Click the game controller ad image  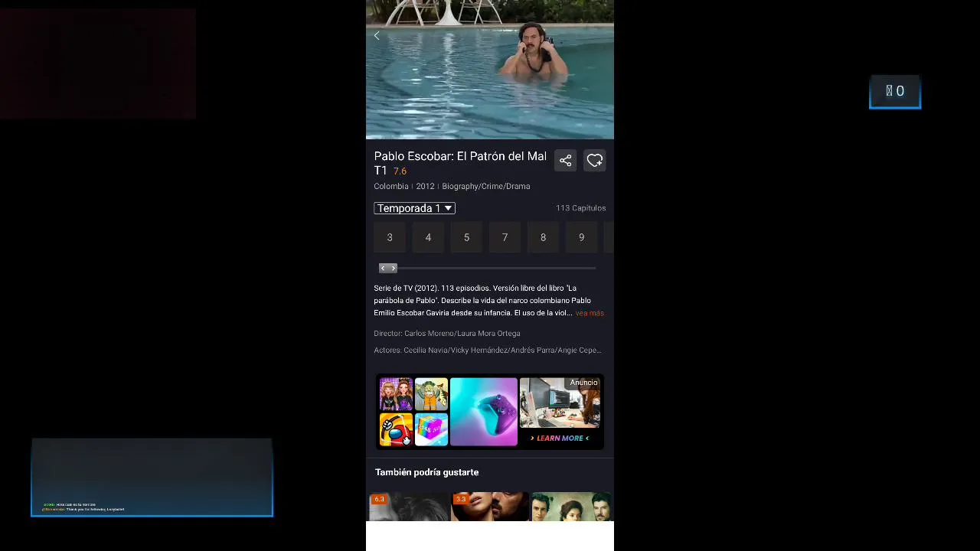pos(483,412)
